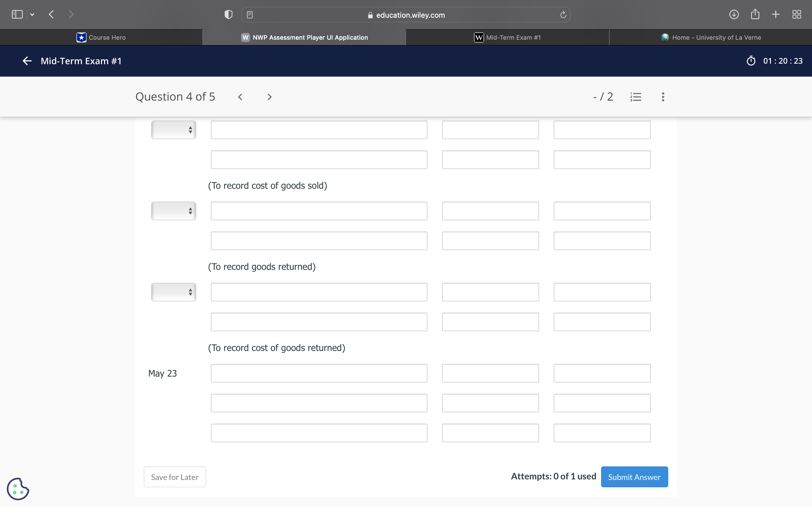This screenshot has width=812, height=507.
Task: Toggle the Safari sidebar
Action: click(x=17, y=14)
